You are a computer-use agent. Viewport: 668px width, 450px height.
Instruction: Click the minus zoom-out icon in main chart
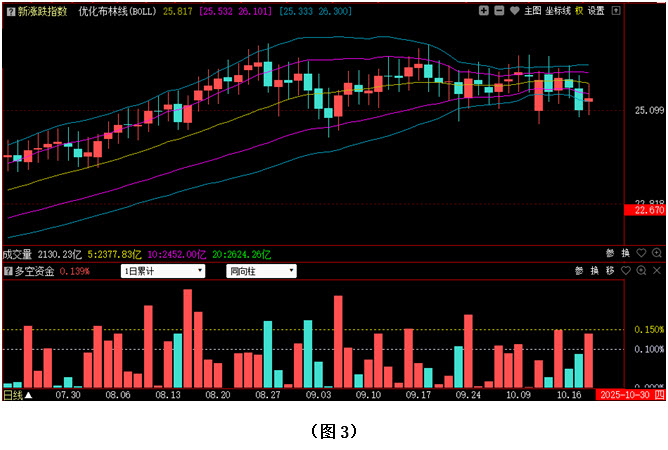pos(499,11)
